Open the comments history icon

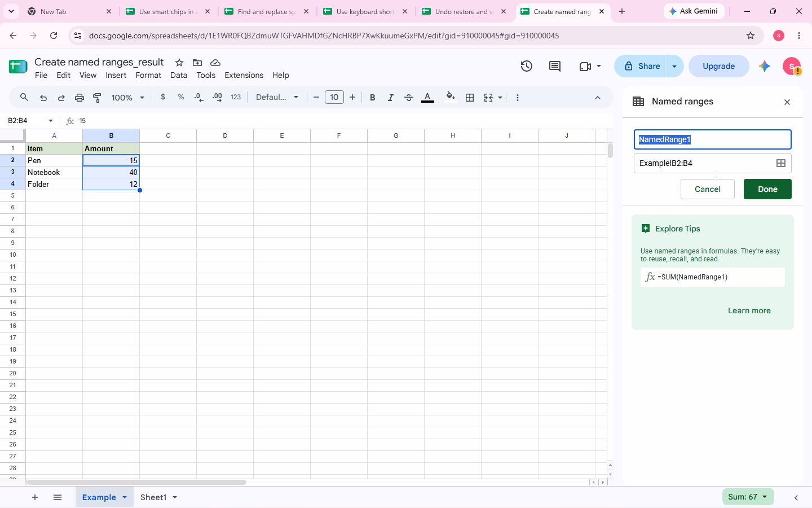555,66
